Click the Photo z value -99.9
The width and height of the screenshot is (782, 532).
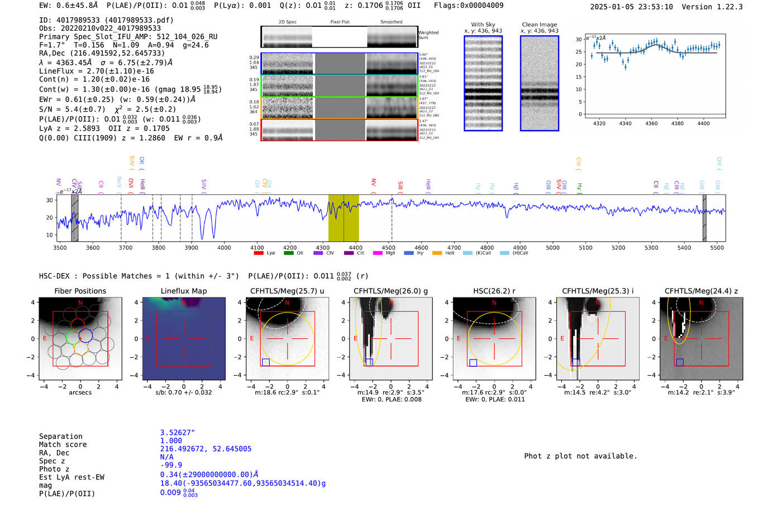tap(171, 465)
